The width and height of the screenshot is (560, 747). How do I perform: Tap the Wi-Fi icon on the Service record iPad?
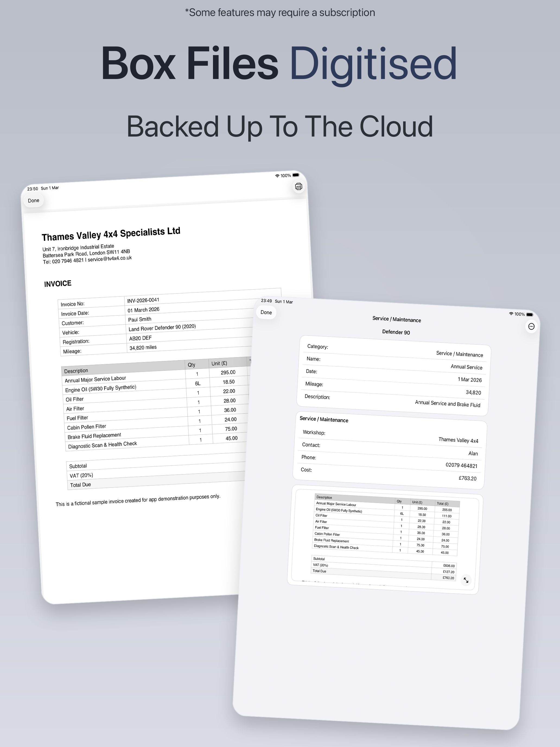tap(511, 314)
